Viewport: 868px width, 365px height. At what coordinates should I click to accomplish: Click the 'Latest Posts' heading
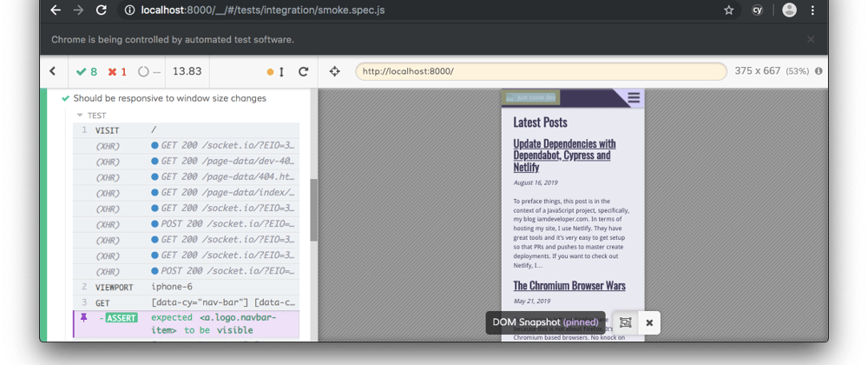click(x=540, y=123)
